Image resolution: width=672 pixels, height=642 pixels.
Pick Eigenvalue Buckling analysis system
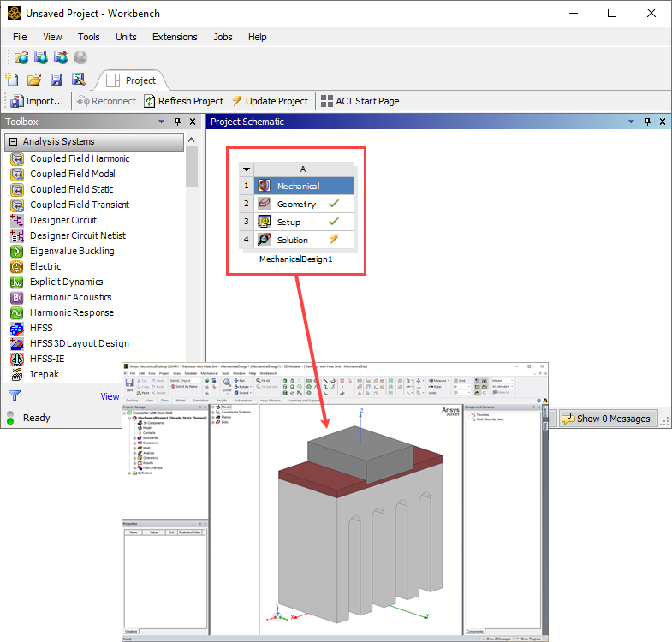point(72,251)
